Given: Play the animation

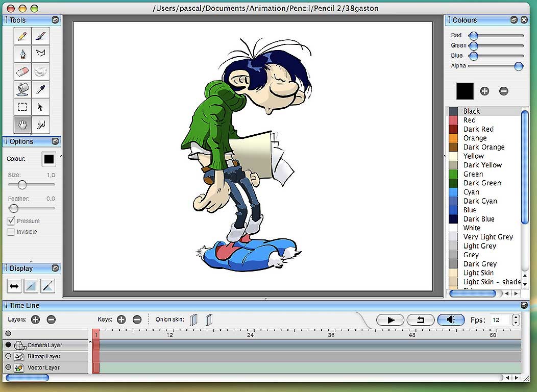Looking at the screenshot, I should [x=390, y=320].
